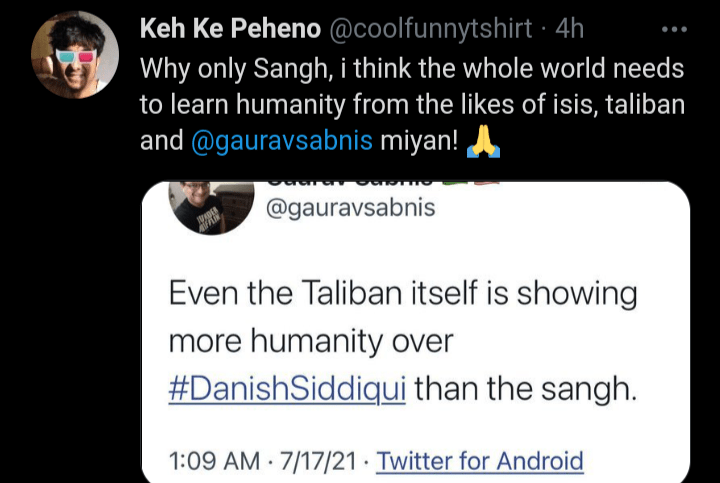Open the blue @gauravsabnis mention in the tweet

coord(281,142)
